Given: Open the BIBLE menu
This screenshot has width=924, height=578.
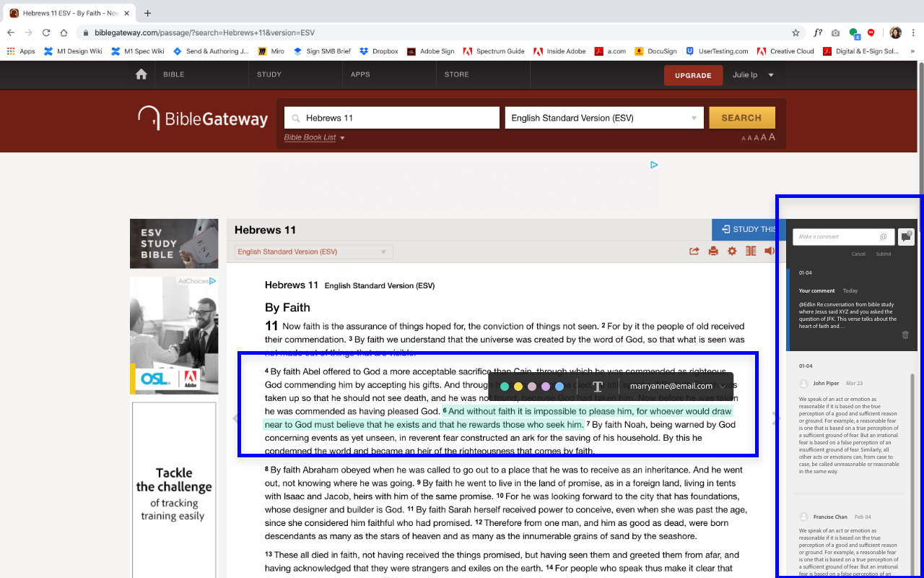Looking at the screenshot, I should pyautogui.click(x=173, y=74).
